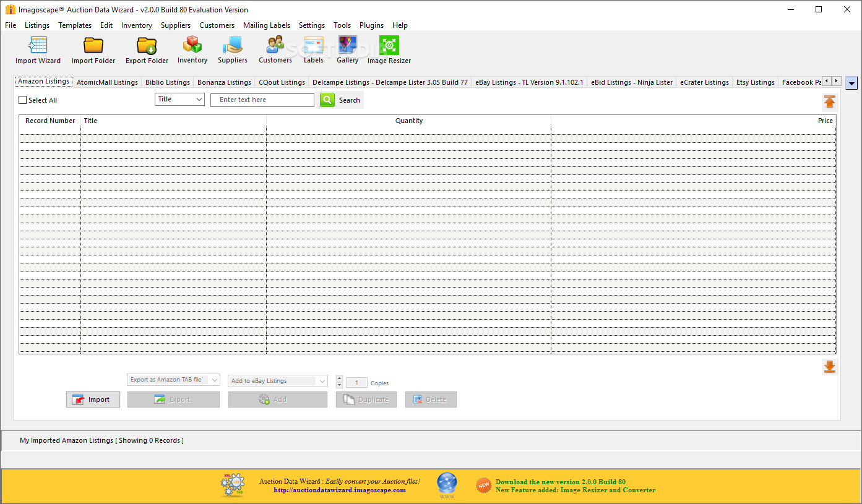Open the Edit menu
862x504 pixels.
(106, 25)
